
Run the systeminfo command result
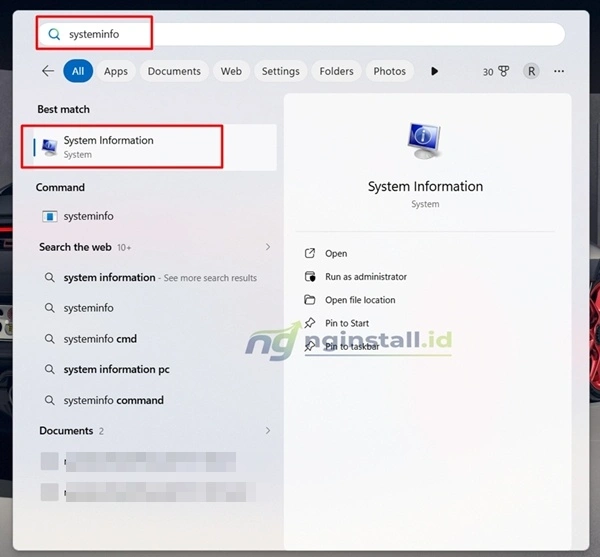click(155, 216)
